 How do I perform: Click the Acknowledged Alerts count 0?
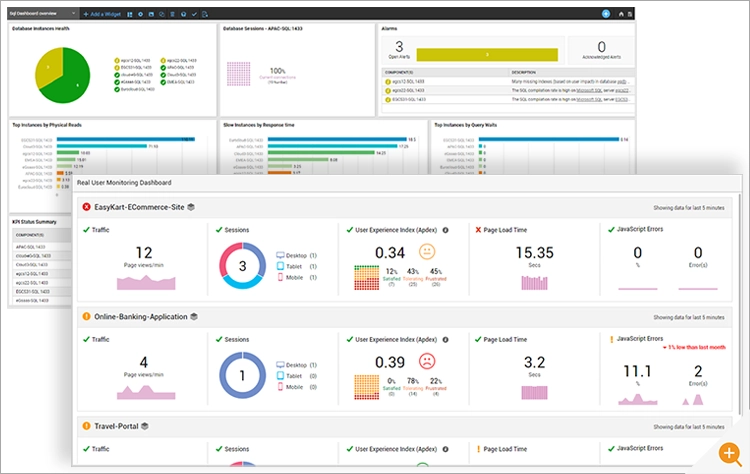click(x=602, y=46)
